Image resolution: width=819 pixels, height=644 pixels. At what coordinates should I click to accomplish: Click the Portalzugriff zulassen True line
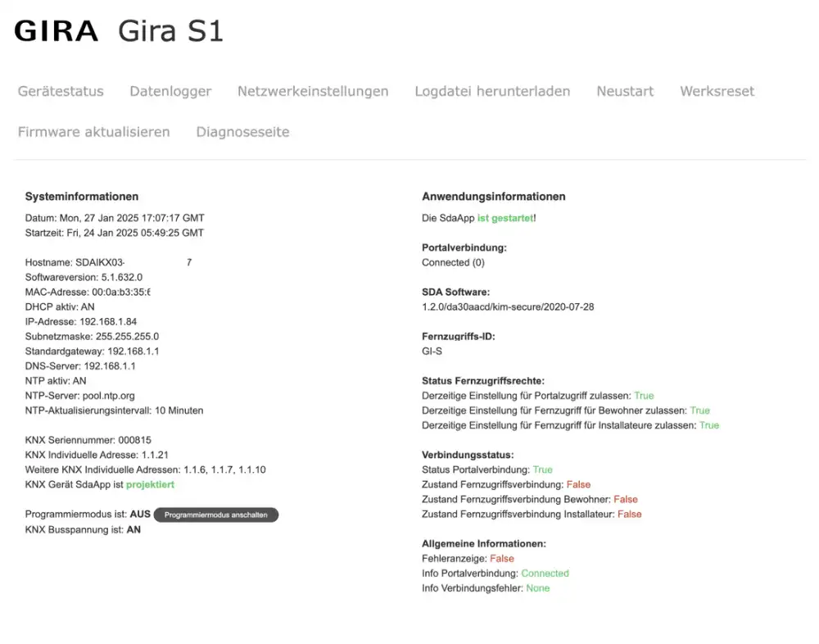[538, 396]
